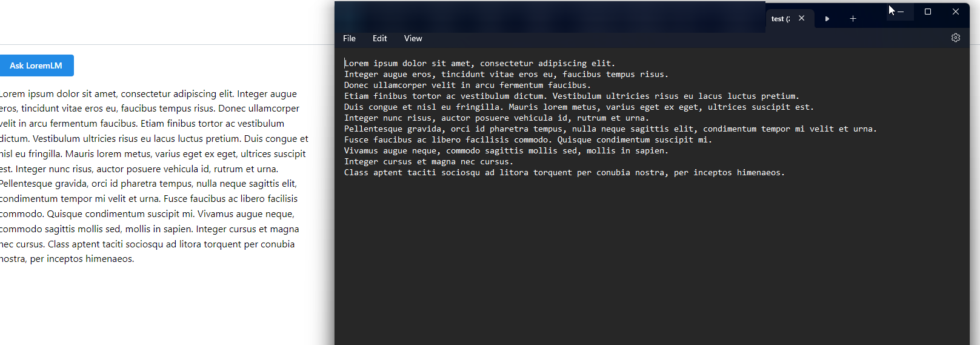
Task: Open the File menu
Action: click(x=349, y=38)
